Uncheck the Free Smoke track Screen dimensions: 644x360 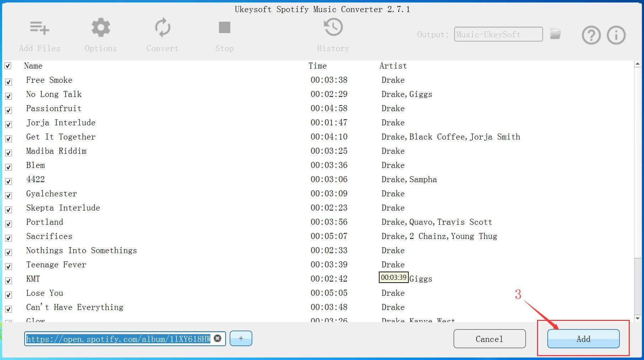(9, 82)
